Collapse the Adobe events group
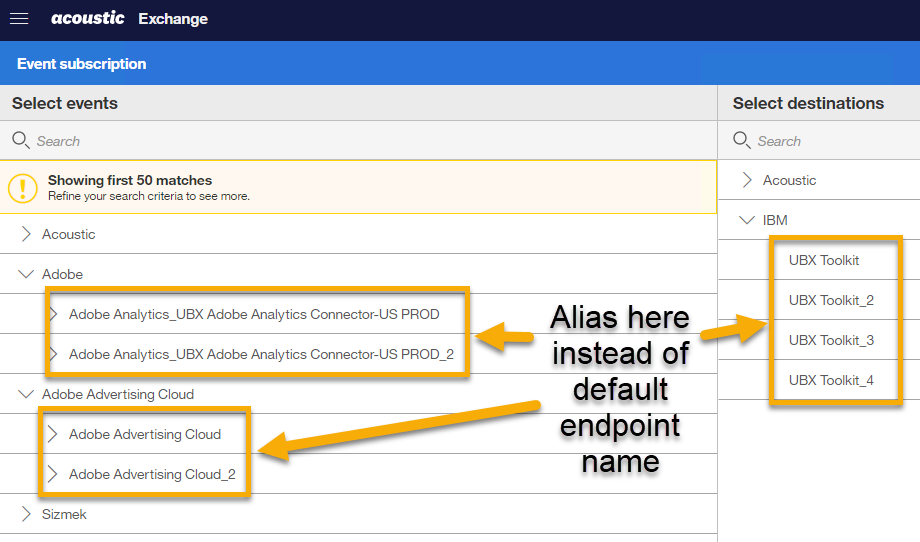 [26, 274]
